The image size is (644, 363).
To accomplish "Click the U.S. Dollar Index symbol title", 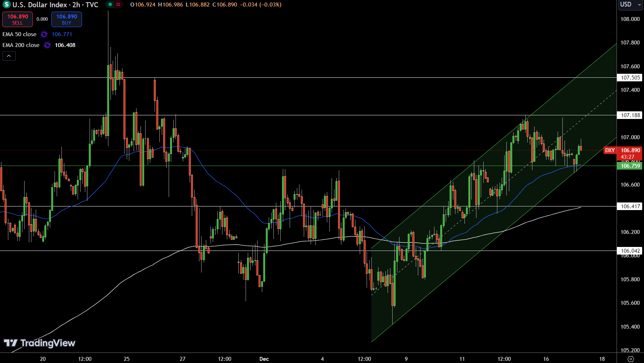I will pos(55,5).
